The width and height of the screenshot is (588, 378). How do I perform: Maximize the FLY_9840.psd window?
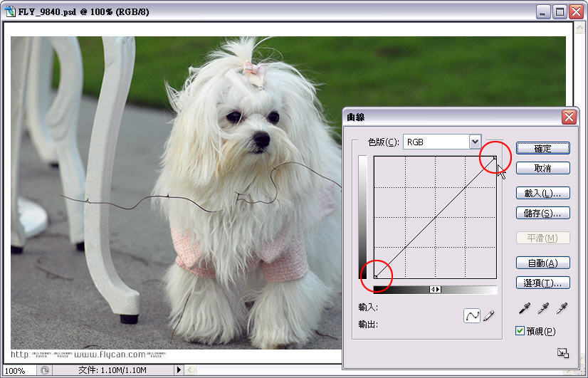(x=559, y=12)
